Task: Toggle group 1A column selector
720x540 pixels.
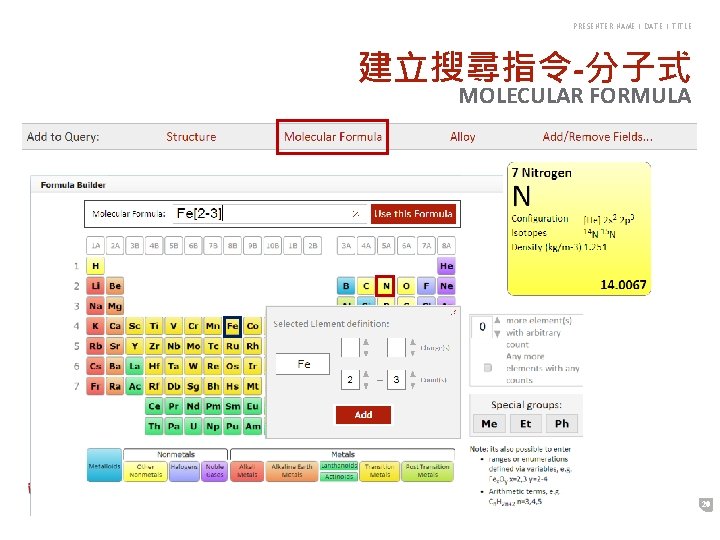Action: (96, 246)
